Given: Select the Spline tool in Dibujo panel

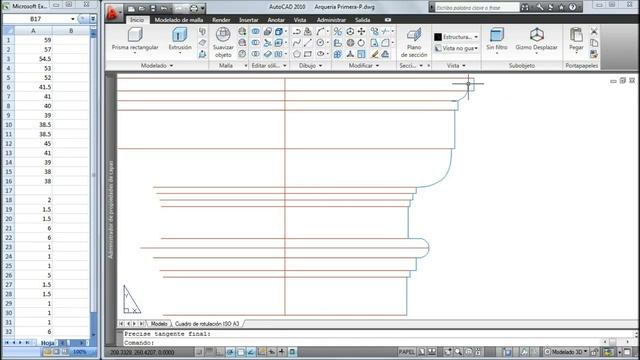Looking at the screenshot, I should point(297,42).
